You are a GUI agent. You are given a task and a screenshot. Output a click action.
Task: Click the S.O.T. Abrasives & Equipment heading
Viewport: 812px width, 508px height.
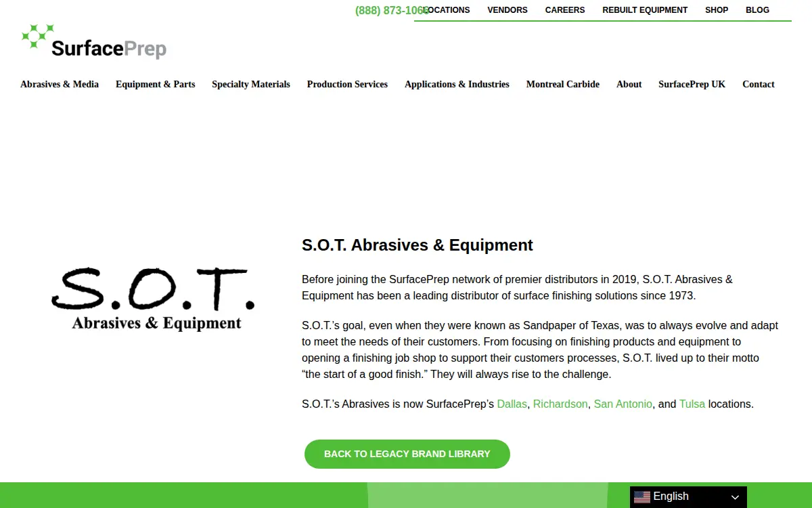coord(418,245)
